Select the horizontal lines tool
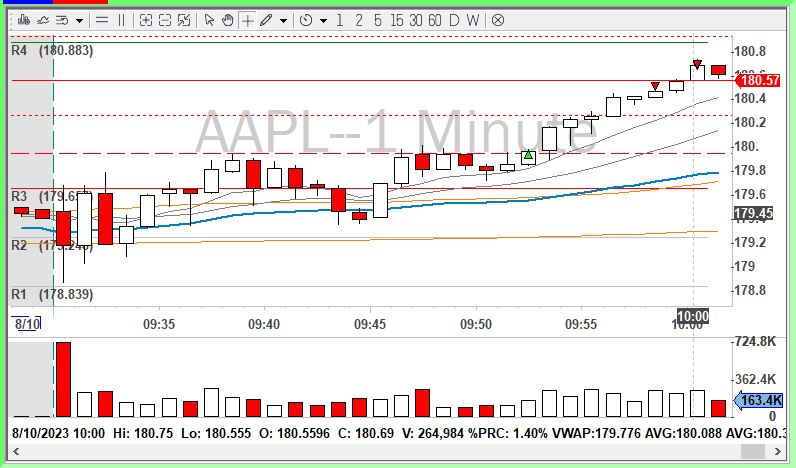The width and height of the screenshot is (796, 468). point(102,20)
